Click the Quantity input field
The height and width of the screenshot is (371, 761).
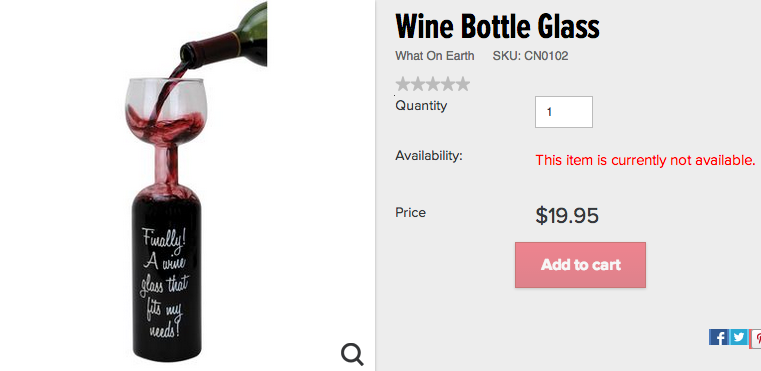click(563, 112)
